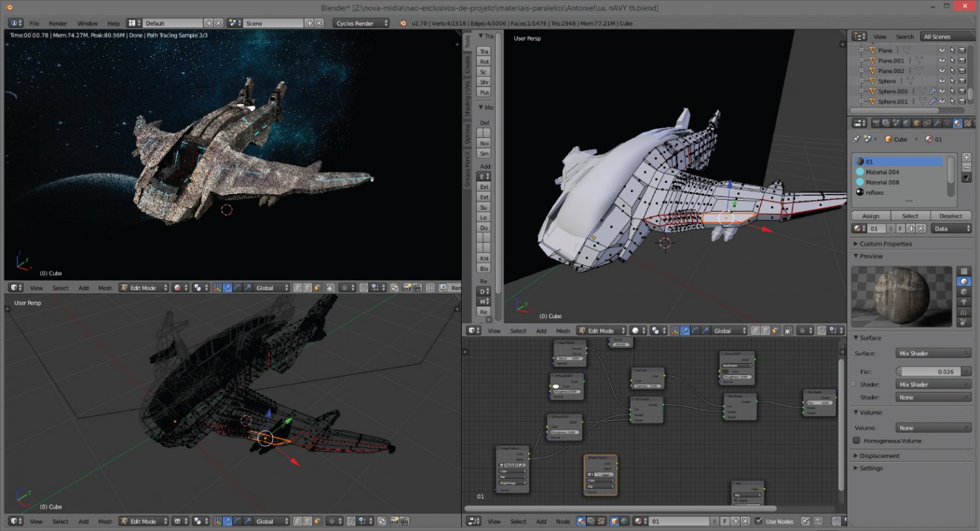
Task: Open the Help menu
Action: tap(114, 23)
